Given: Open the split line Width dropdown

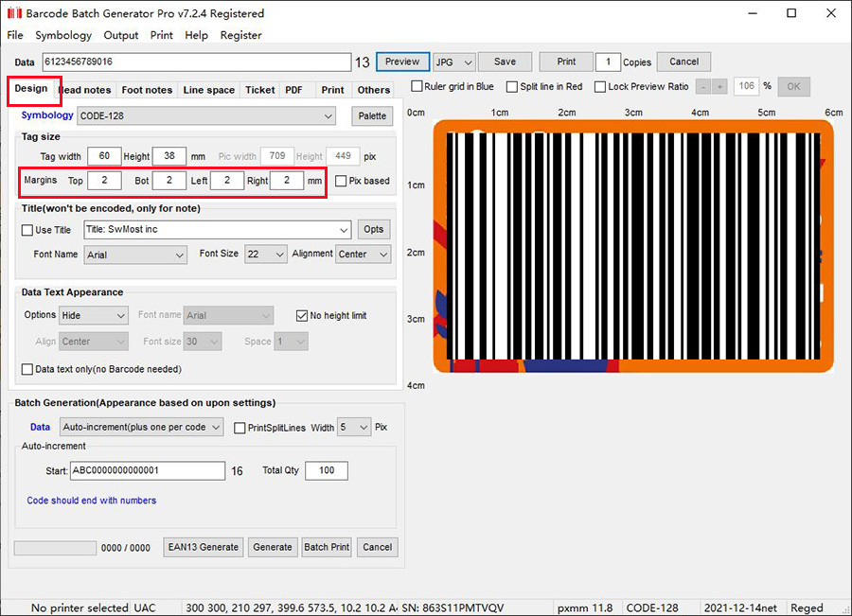Looking at the screenshot, I should click(354, 428).
